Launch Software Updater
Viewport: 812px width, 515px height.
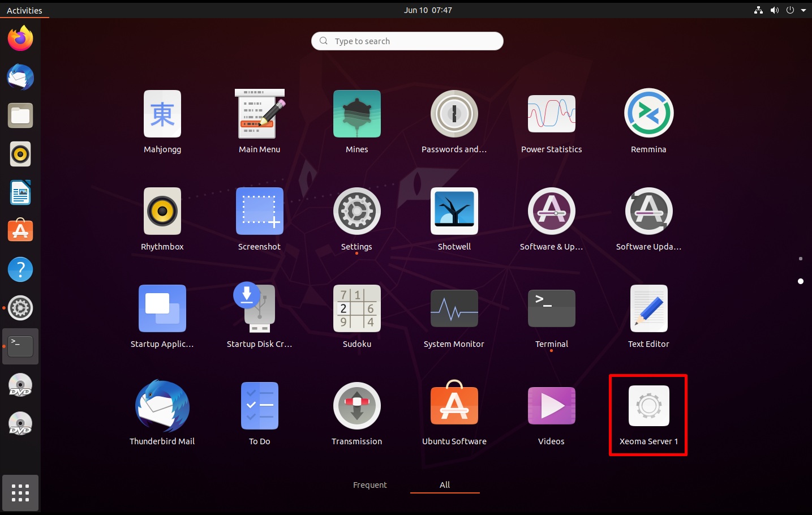tap(649, 218)
